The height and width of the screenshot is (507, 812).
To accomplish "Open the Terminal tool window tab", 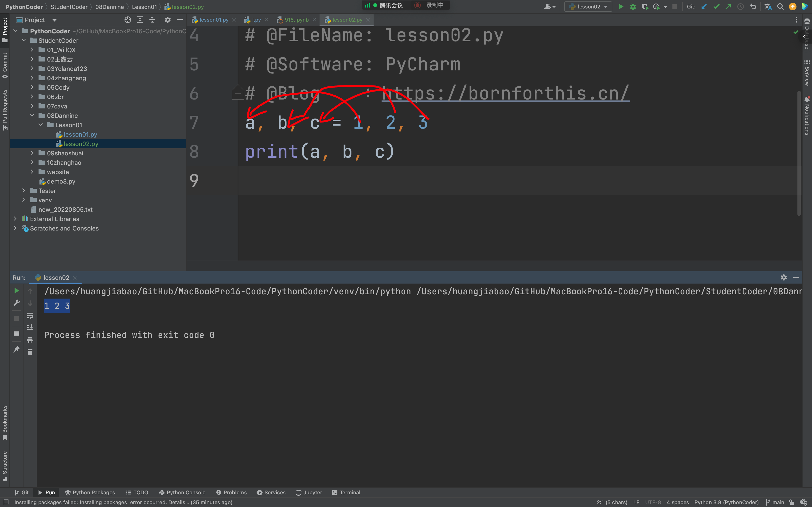I will [346, 492].
